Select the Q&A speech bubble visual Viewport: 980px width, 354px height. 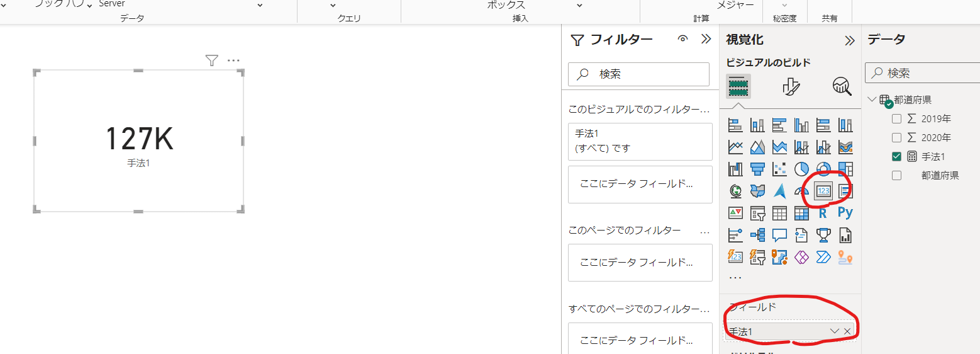[x=779, y=236]
